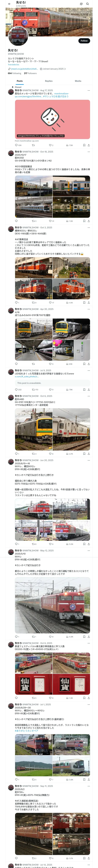Image resolution: width=98 pixels, height=868 pixels.
Task: Open more options on the pinned post
Action: 89,90
